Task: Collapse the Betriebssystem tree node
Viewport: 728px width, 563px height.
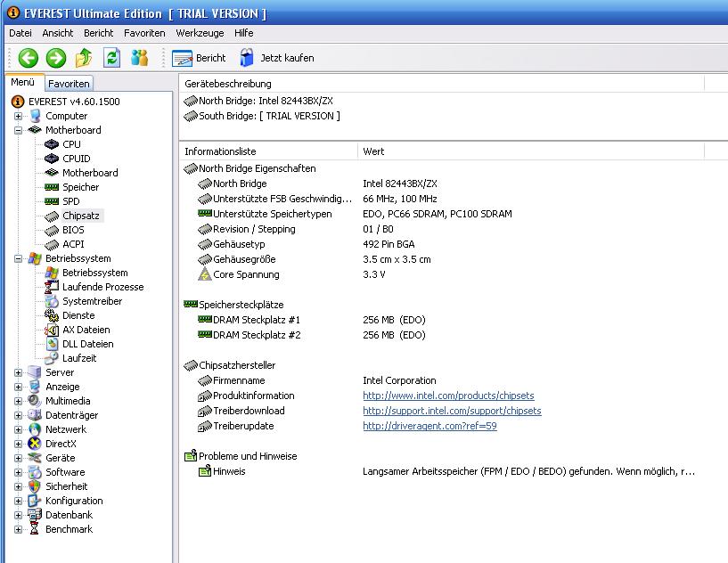Action: tap(18, 258)
